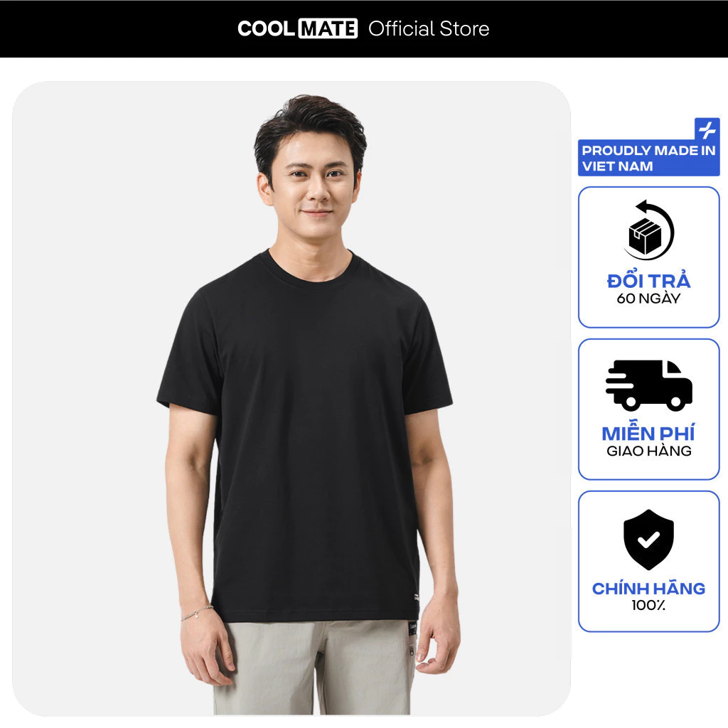Click the small tag on the shirt hem
The height and width of the screenshot is (728, 728).
pos(416,597)
